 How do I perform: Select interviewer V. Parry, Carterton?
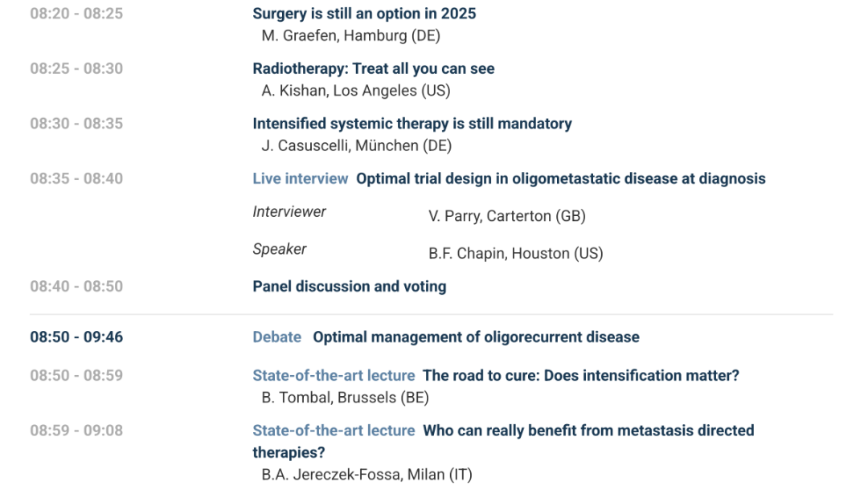click(506, 216)
